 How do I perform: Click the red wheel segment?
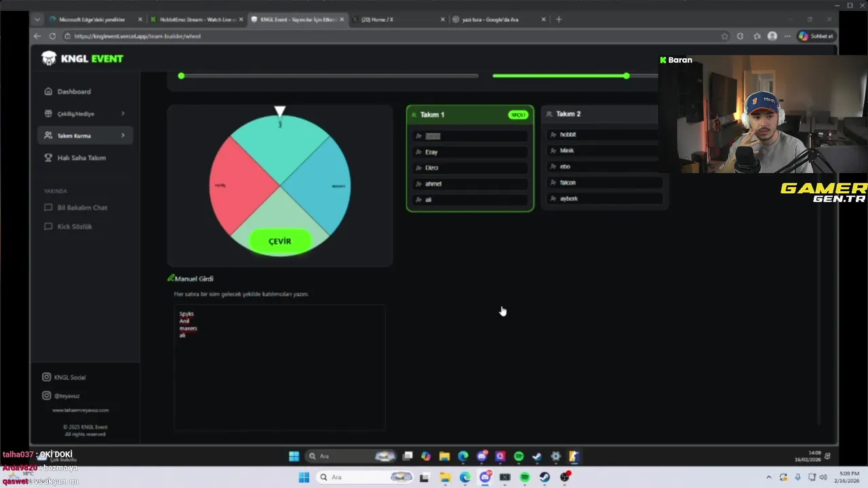pyautogui.click(x=237, y=184)
